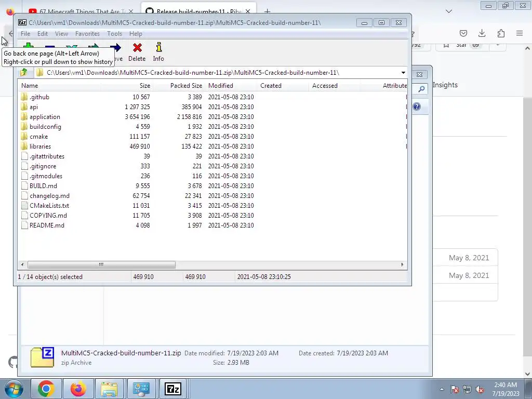Click the red Delete toolbar icon
The height and width of the screenshot is (399, 532).
[x=137, y=48]
